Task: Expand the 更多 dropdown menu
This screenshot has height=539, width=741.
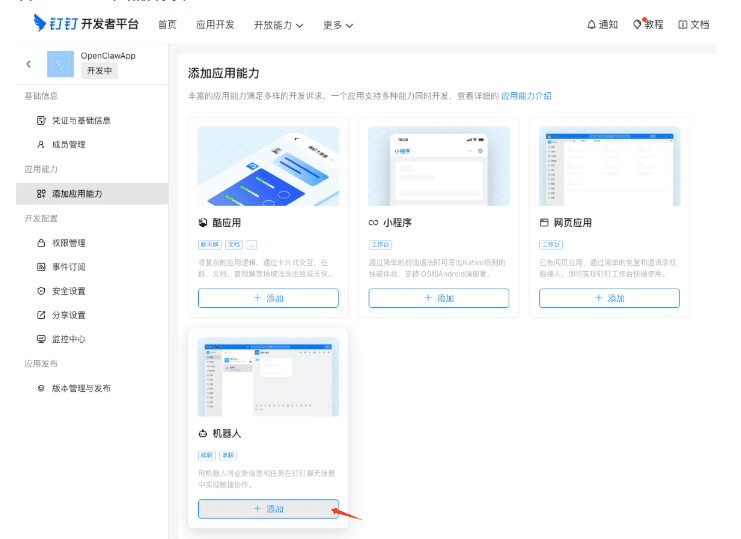Action: (x=338, y=25)
